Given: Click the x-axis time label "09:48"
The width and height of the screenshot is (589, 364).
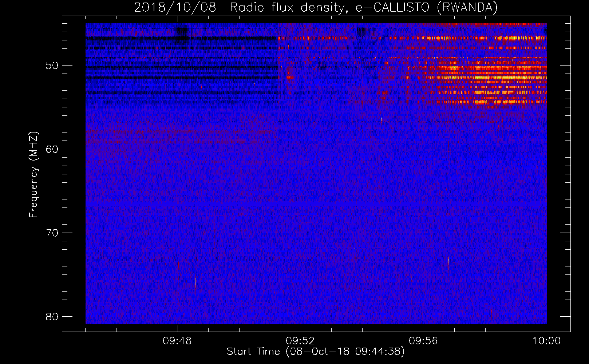Looking at the screenshot, I should [x=177, y=341].
